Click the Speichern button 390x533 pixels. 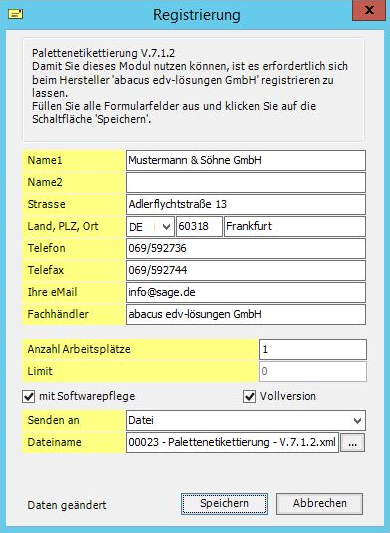224,503
